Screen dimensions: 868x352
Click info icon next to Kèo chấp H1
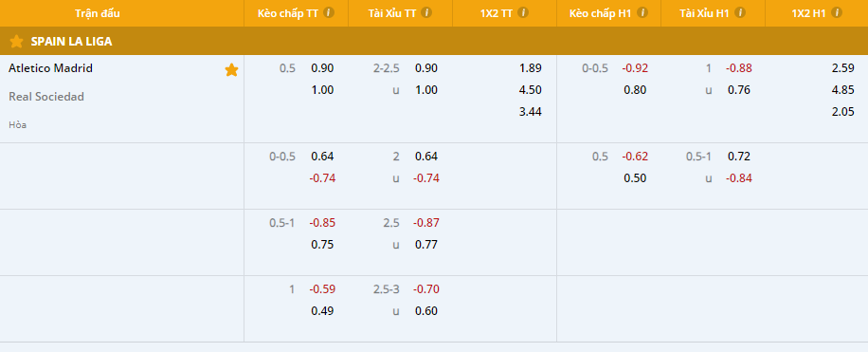[x=642, y=12]
